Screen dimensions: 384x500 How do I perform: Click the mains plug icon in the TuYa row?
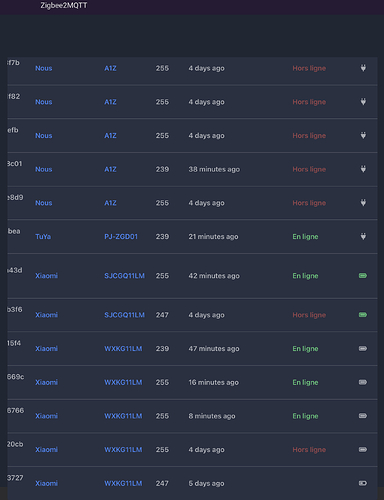click(363, 236)
